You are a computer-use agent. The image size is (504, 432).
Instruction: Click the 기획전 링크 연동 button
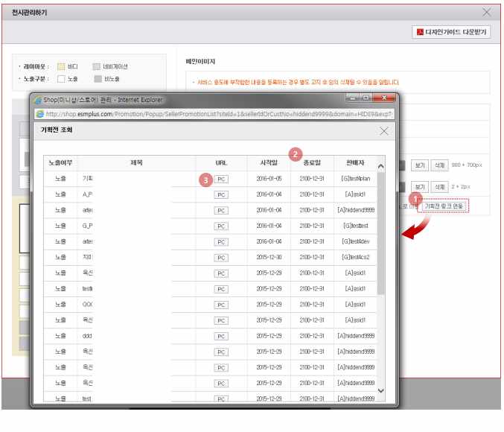point(444,206)
